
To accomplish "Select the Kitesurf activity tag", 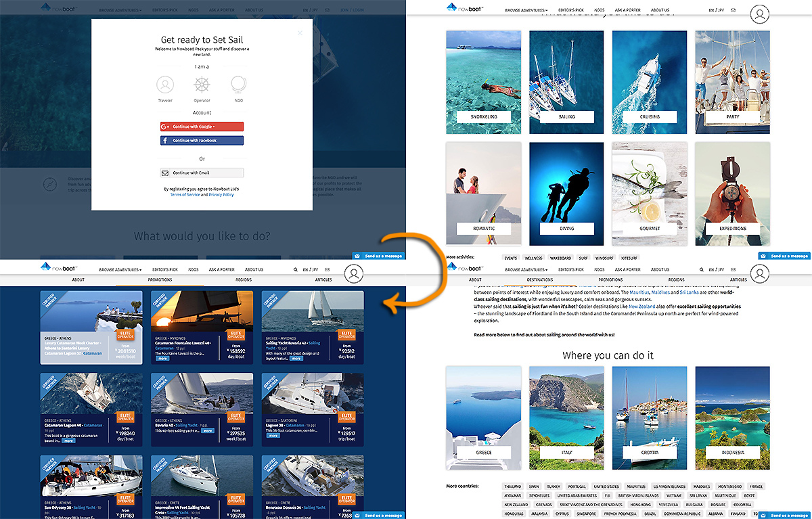I will click(x=629, y=258).
